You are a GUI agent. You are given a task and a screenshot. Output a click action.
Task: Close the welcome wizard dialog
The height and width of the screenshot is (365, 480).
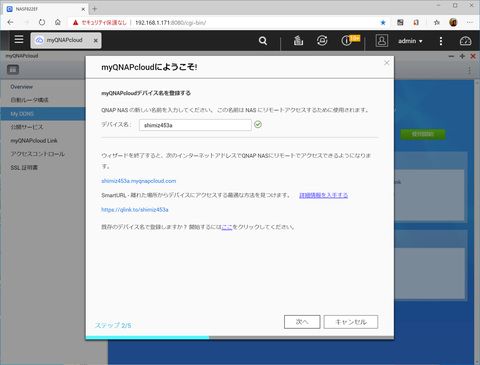[x=386, y=63]
